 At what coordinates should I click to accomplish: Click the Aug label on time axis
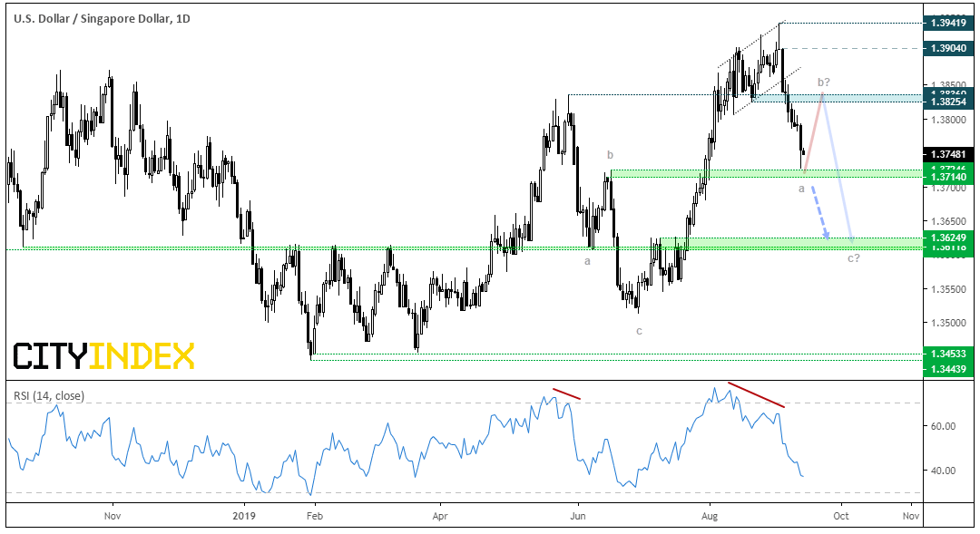coord(710,516)
